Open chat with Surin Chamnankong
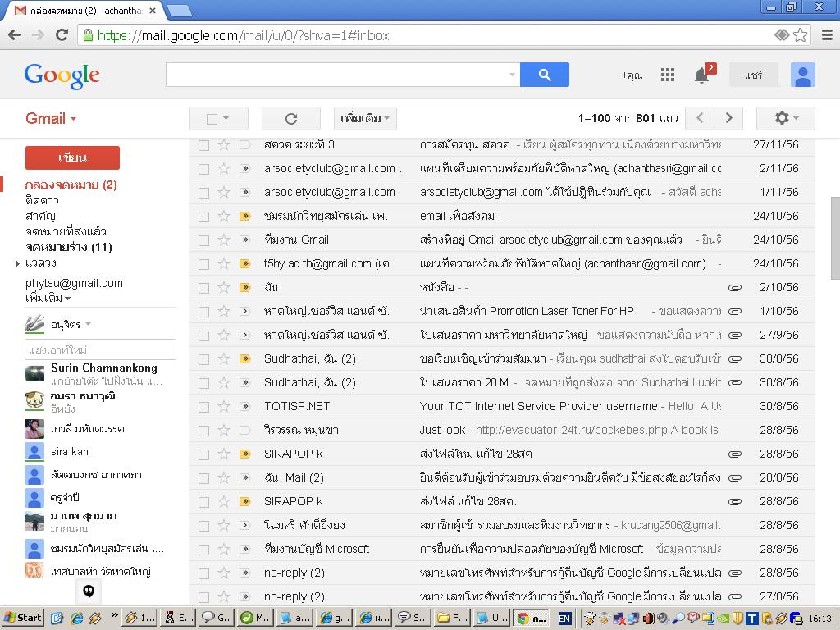 coord(100,374)
